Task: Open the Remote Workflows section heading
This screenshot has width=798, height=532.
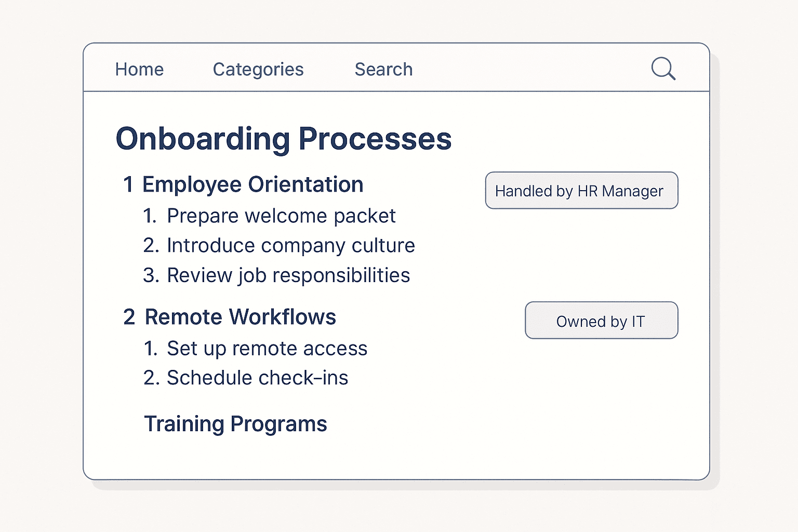Action: [240, 317]
